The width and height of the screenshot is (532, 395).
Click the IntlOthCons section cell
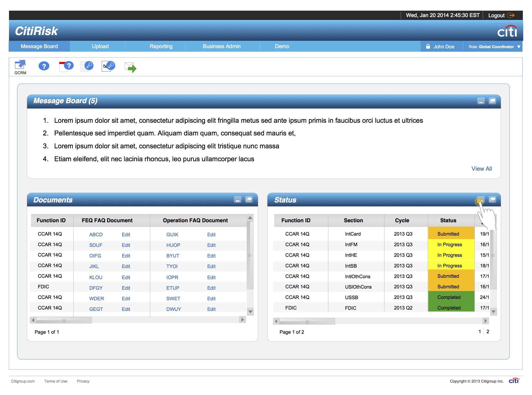(x=357, y=276)
